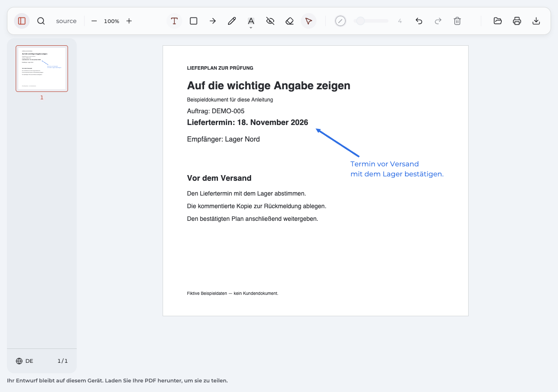Click 'Den Liefertermin mit dem Lager abstimmen.'
Screen dimensions: 558x392
[x=246, y=193]
